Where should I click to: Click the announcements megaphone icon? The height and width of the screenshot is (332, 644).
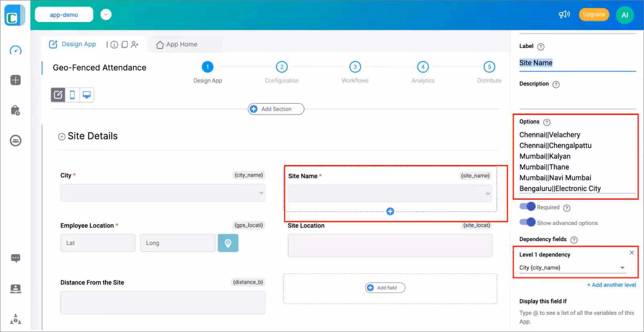[564, 14]
